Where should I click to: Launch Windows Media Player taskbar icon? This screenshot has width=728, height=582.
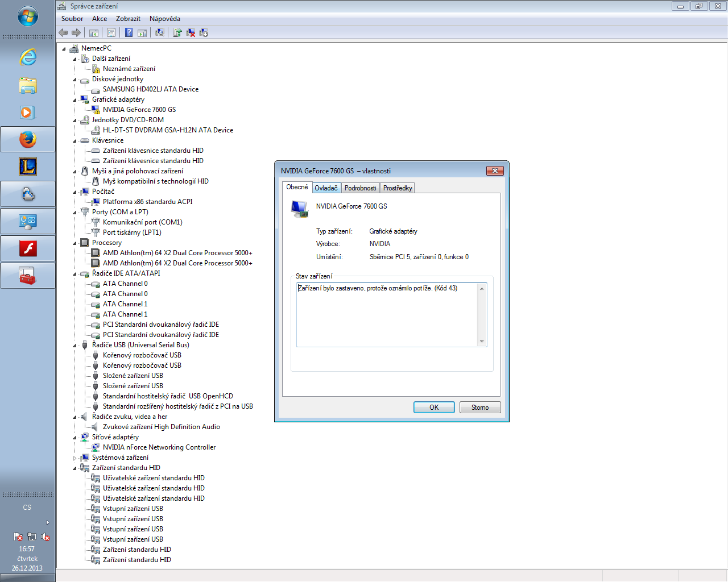tap(28, 112)
